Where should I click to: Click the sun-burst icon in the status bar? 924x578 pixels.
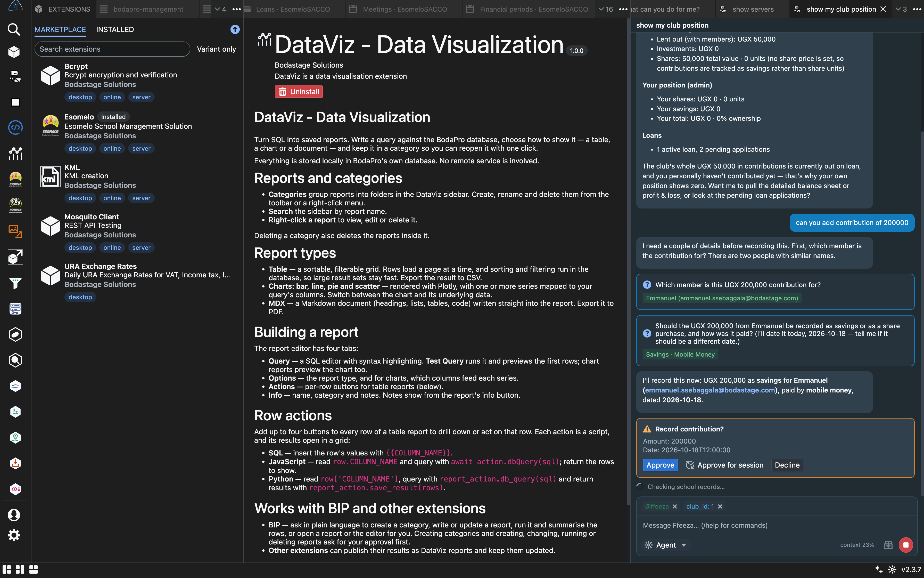pyautogui.click(x=892, y=569)
